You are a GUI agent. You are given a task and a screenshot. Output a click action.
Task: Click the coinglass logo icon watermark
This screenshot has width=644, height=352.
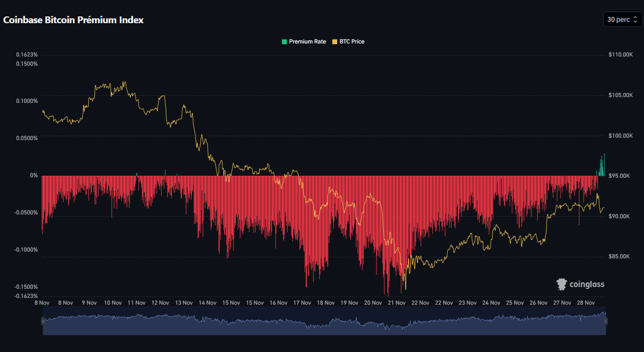click(561, 284)
